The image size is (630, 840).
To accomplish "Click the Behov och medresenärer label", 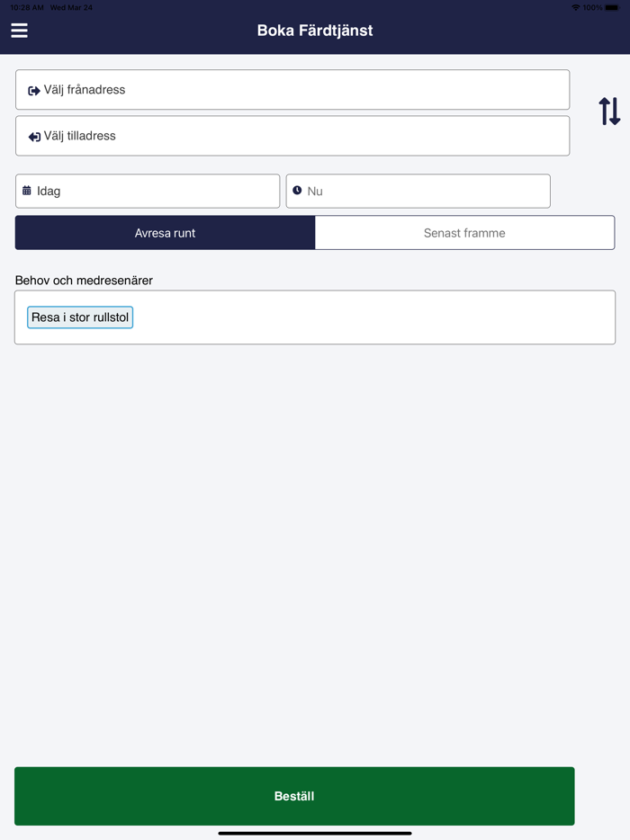I will (84, 281).
